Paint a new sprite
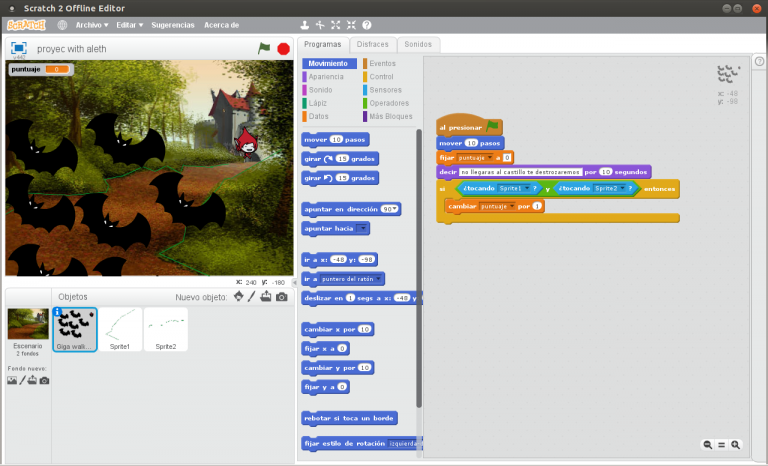 click(252, 296)
